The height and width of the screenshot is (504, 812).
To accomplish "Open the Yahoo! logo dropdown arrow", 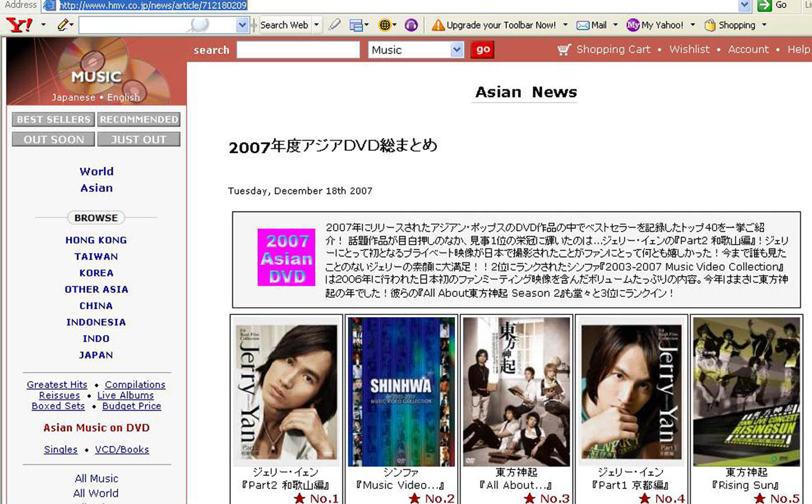I will pyautogui.click(x=43, y=25).
